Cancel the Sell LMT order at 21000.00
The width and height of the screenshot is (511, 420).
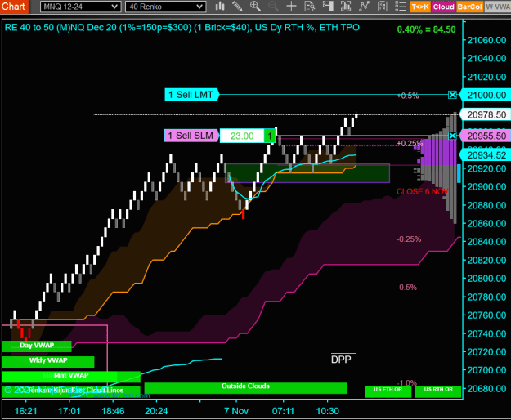tap(452, 95)
